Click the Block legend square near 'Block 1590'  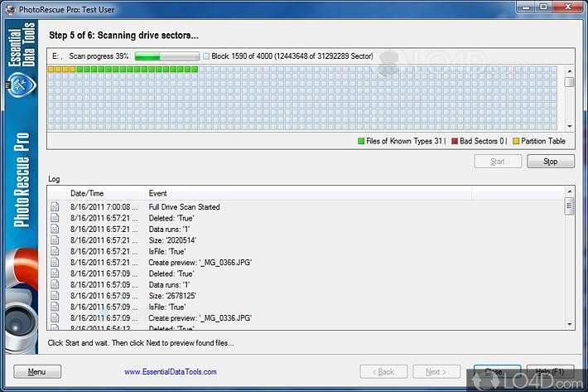206,56
